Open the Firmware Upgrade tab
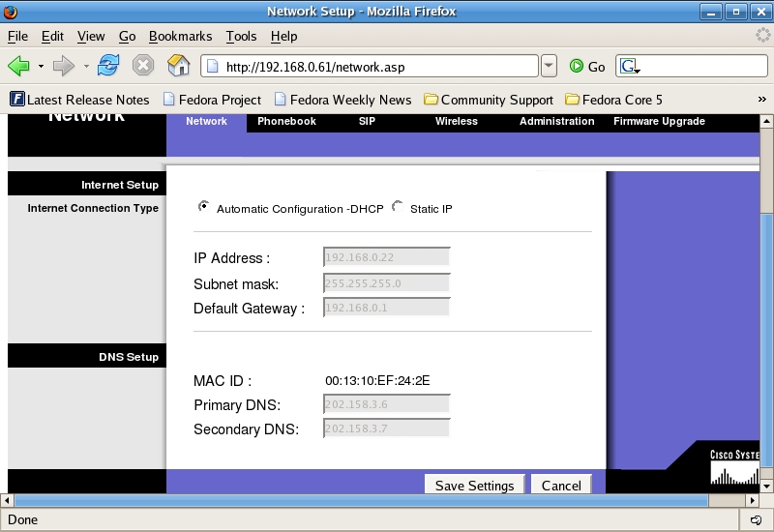This screenshot has width=774, height=532. click(x=659, y=122)
